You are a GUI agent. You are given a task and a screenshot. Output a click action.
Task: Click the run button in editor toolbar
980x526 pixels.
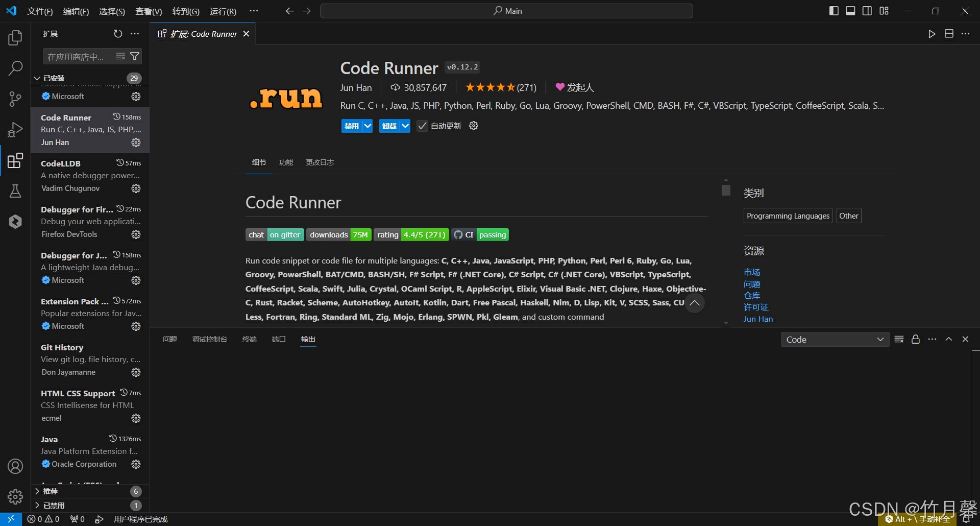(932, 34)
